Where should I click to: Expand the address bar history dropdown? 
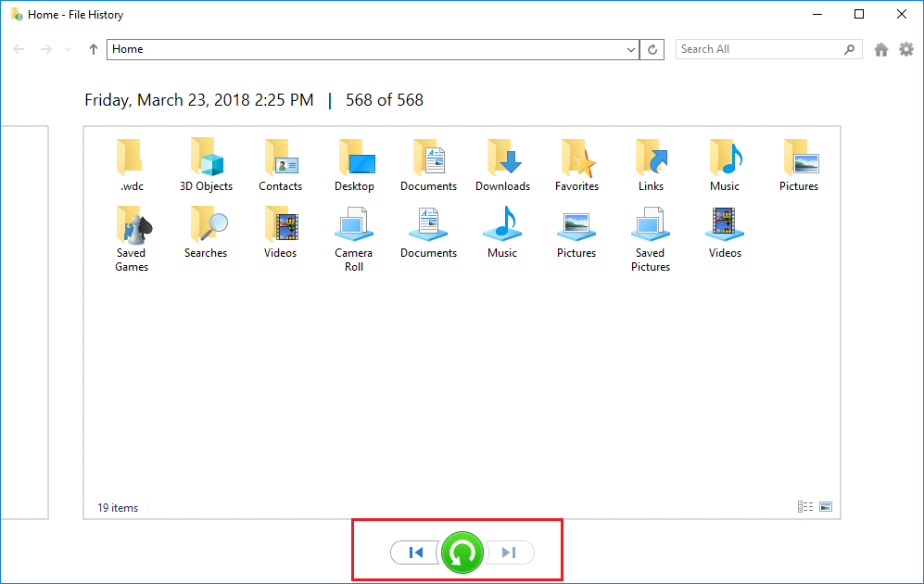(631, 49)
